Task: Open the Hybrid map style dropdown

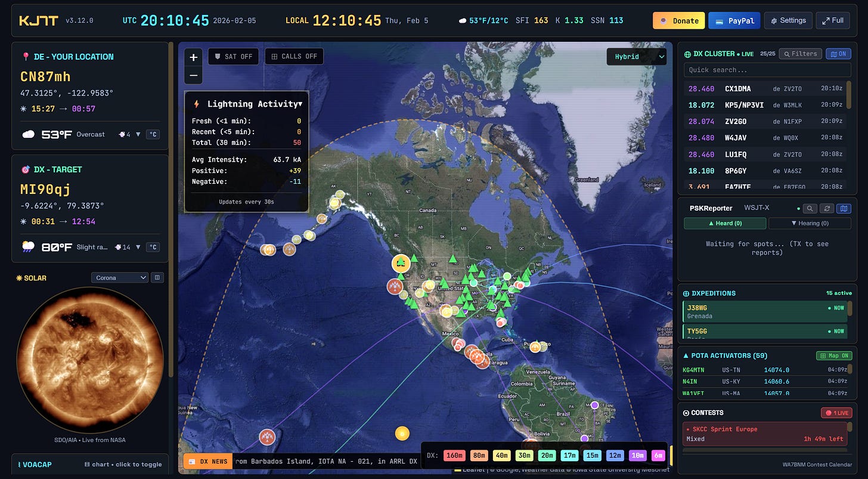Action: click(636, 57)
